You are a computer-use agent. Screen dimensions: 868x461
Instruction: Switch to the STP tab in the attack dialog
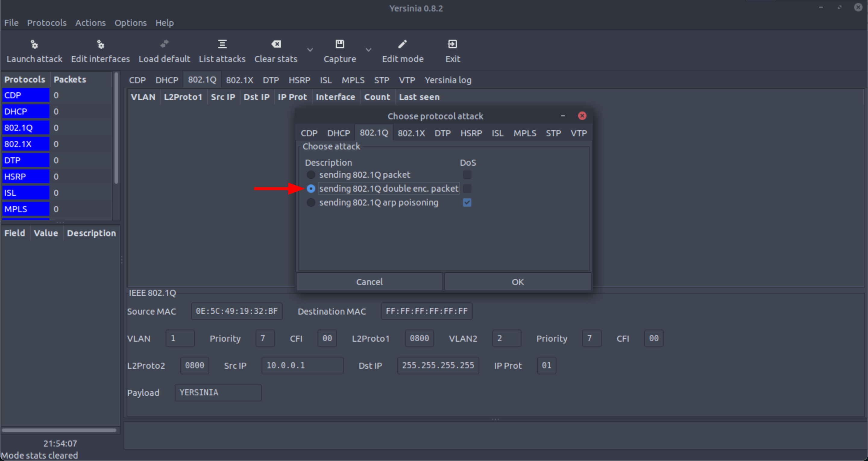(553, 133)
